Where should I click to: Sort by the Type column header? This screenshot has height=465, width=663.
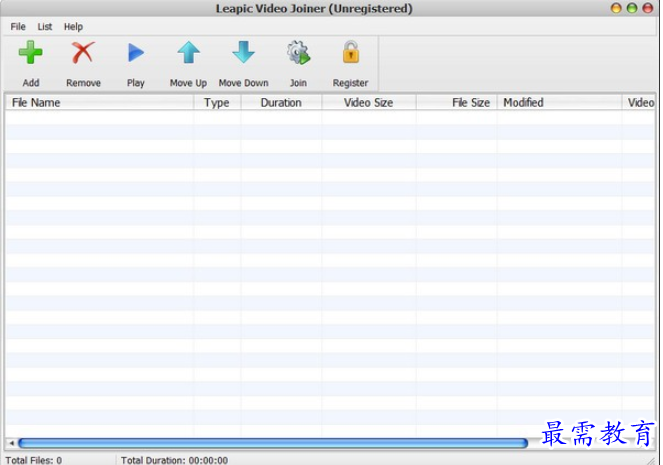coord(217,102)
